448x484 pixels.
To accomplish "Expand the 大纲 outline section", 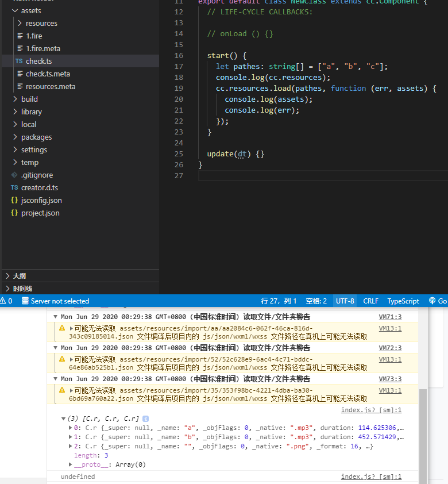I will click(7, 276).
